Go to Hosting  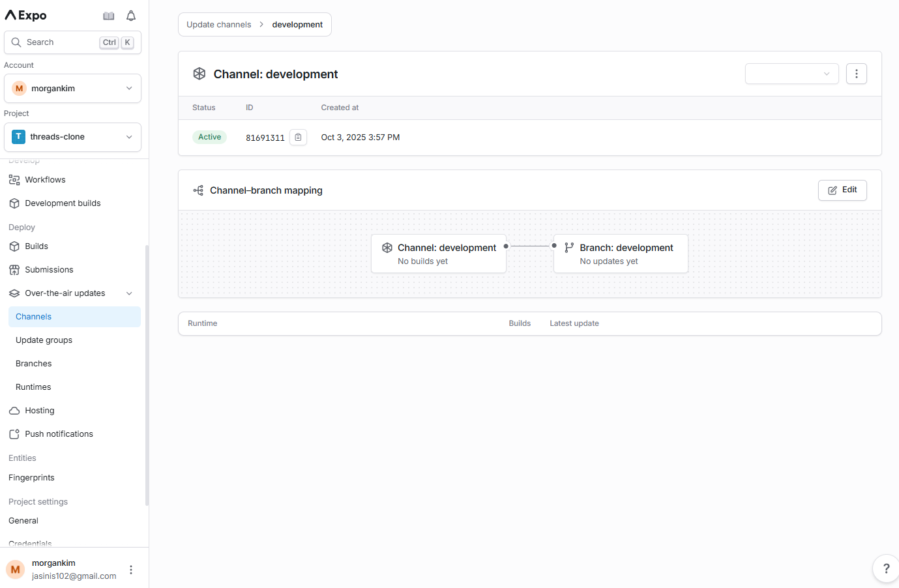(x=40, y=411)
